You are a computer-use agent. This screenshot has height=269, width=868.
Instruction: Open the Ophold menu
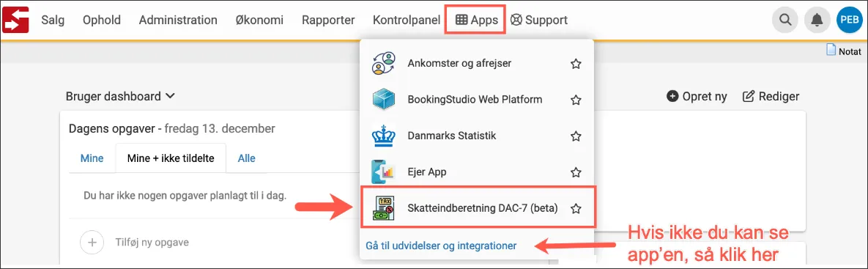click(102, 21)
